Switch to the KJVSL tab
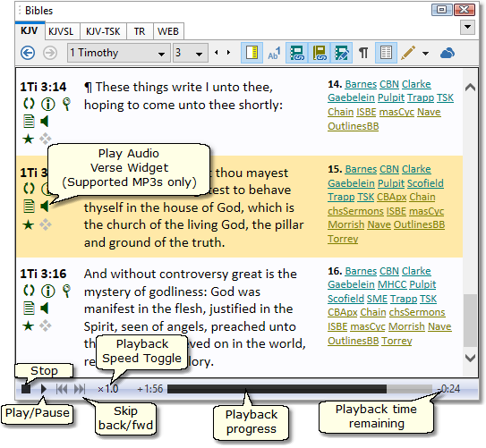This screenshot has height=448, width=486. pos(61,31)
